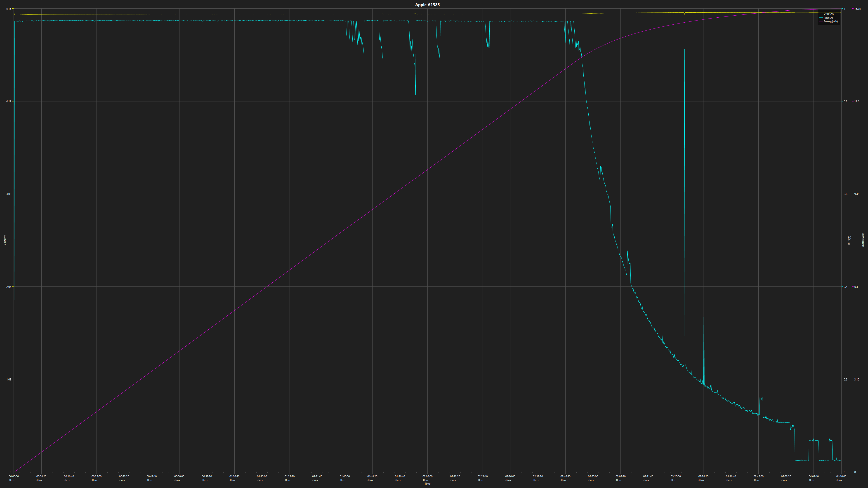Click the 00:00:00 time tick label
The image size is (868, 488).
[x=14, y=476]
